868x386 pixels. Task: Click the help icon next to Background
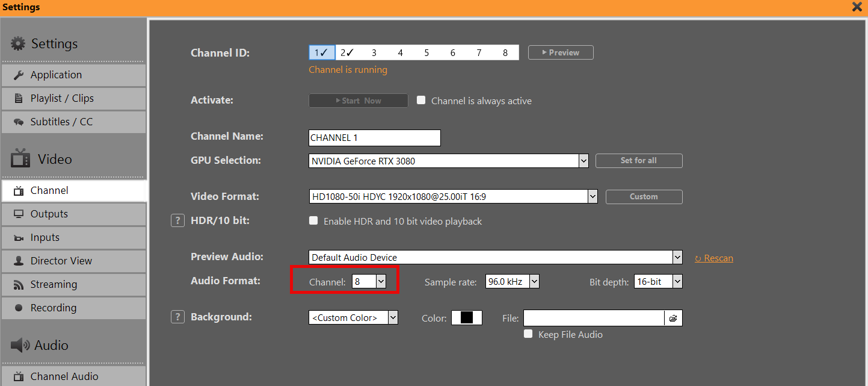click(177, 317)
